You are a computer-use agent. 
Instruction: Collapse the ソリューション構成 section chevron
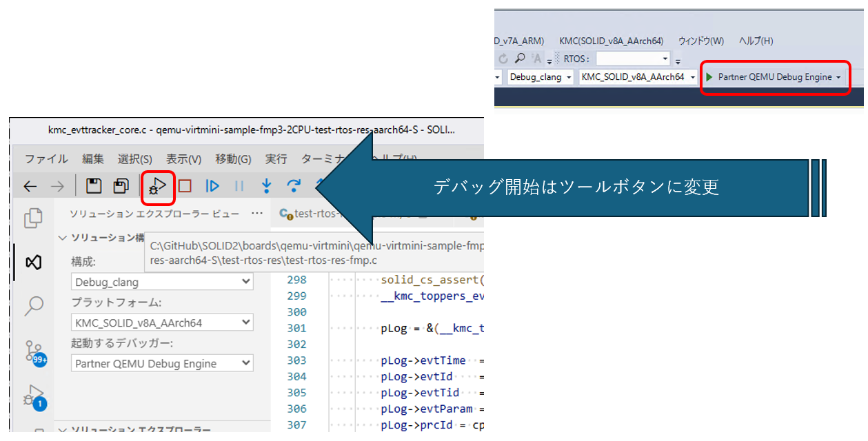coord(62,237)
